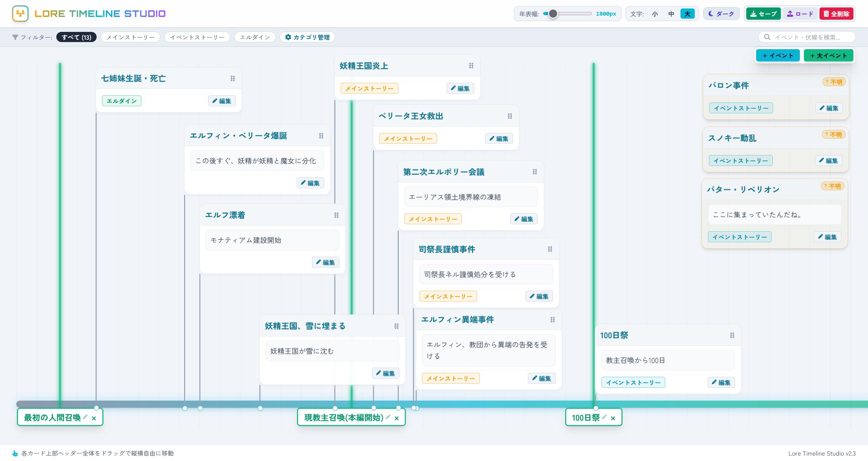Remove the 現教主召喚(本編開始) marker with X
This screenshot has height=461, width=868.
tap(397, 418)
